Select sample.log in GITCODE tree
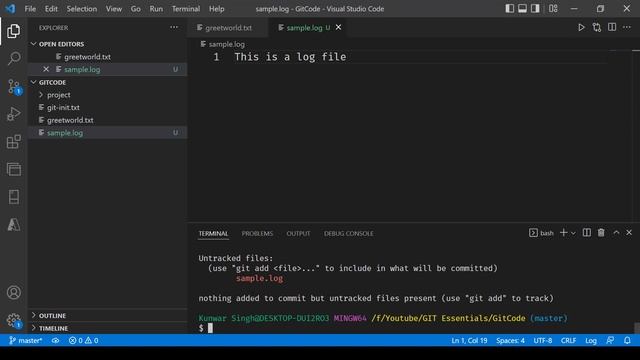Screen dimensions: 640x360 [108, 133]
